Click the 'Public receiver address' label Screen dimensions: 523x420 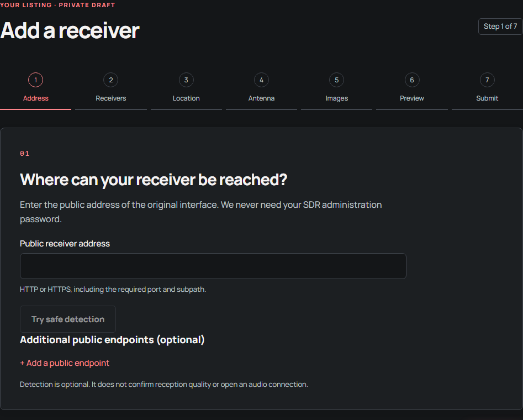65,244
